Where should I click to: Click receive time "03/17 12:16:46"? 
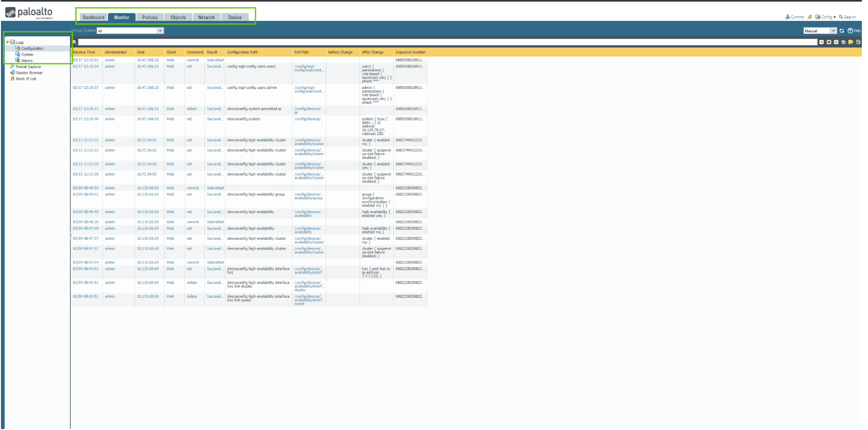coord(86,119)
